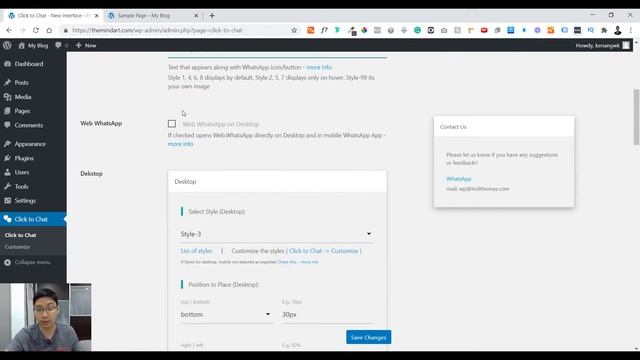This screenshot has height=360, width=640.
Task: Open Click to Chat submenu entry
Action: tap(20, 235)
